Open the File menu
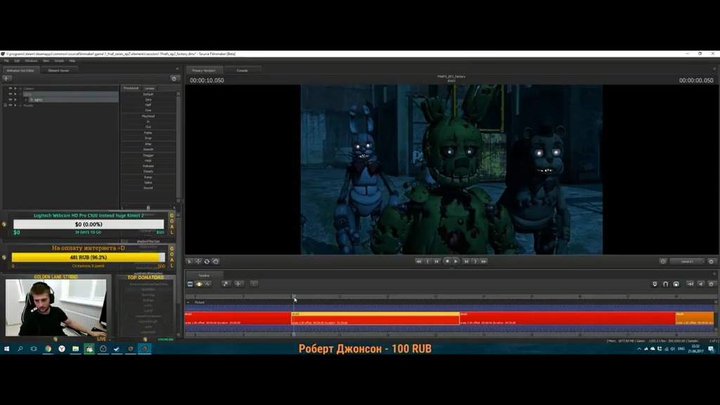The width and height of the screenshot is (720, 405). click(6, 61)
